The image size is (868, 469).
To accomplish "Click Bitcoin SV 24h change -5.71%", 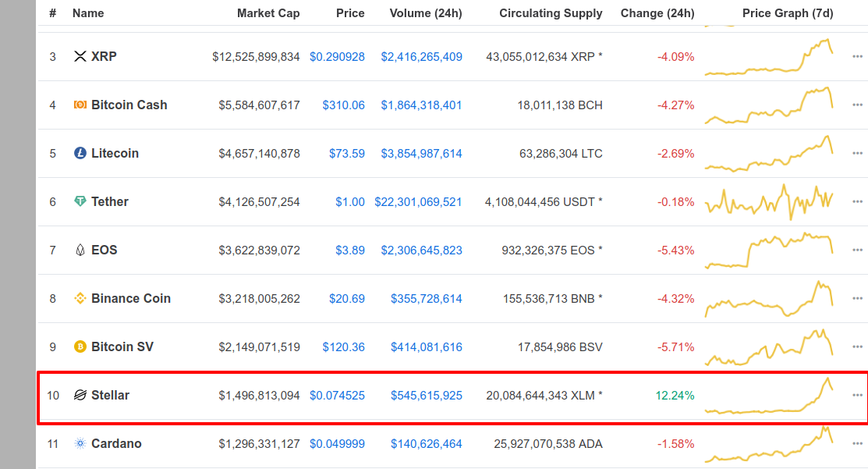I will [676, 347].
